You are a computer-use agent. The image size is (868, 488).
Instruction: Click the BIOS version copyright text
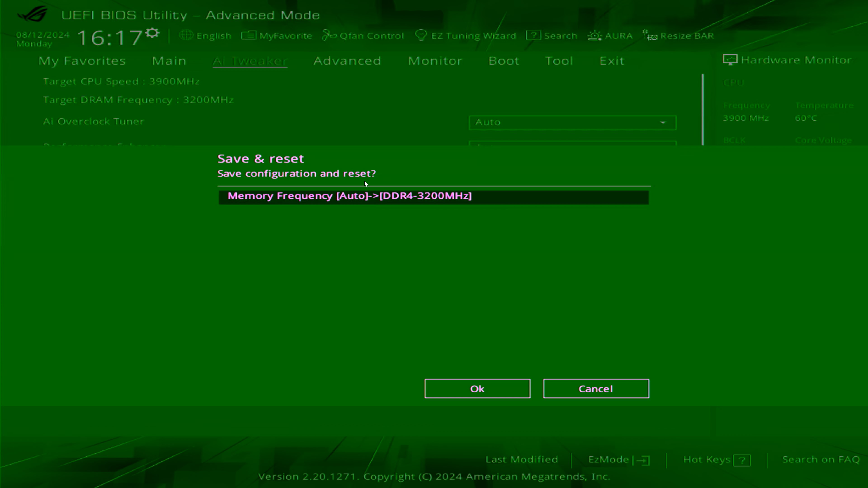434,476
